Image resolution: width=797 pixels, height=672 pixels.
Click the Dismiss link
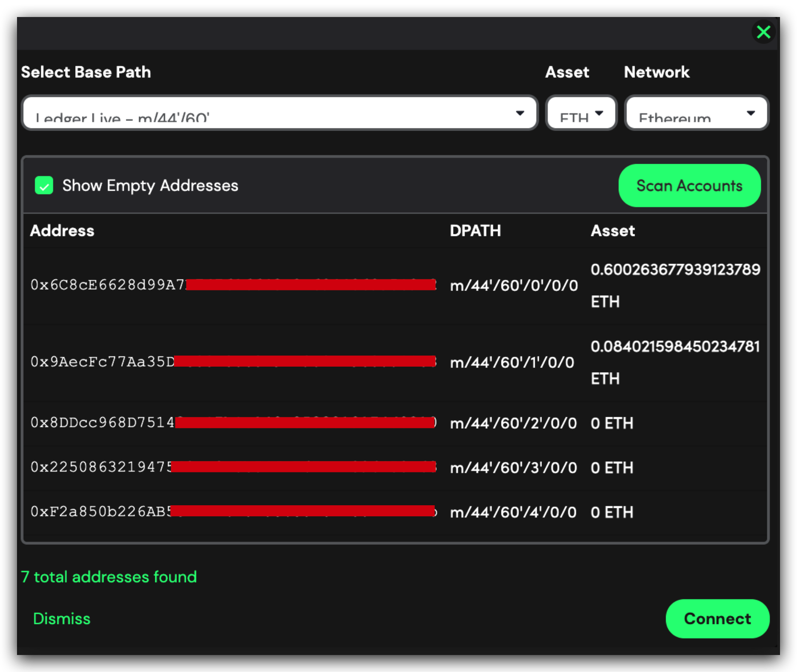(62, 618)
